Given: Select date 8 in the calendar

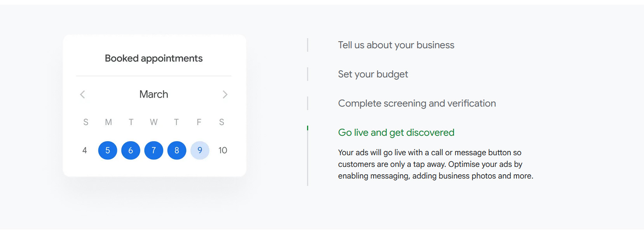Looking at the screenshot, I should (177, 151).
